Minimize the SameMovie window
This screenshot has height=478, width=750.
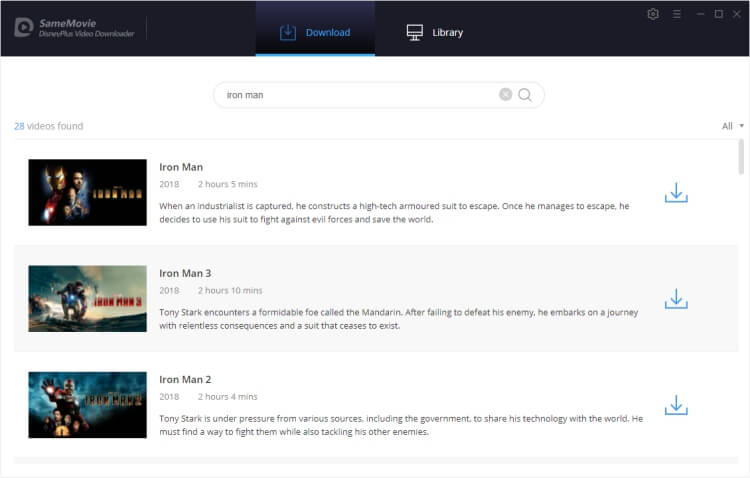point(700,14)
